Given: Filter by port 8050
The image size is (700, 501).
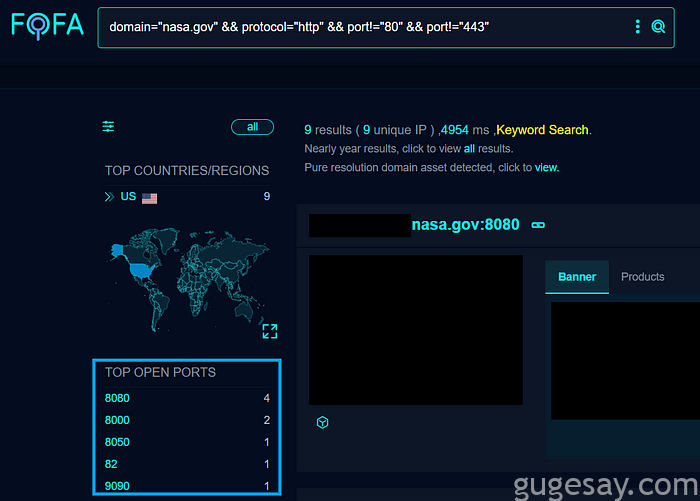Looking at the screenshot, I should click(117, 442).
